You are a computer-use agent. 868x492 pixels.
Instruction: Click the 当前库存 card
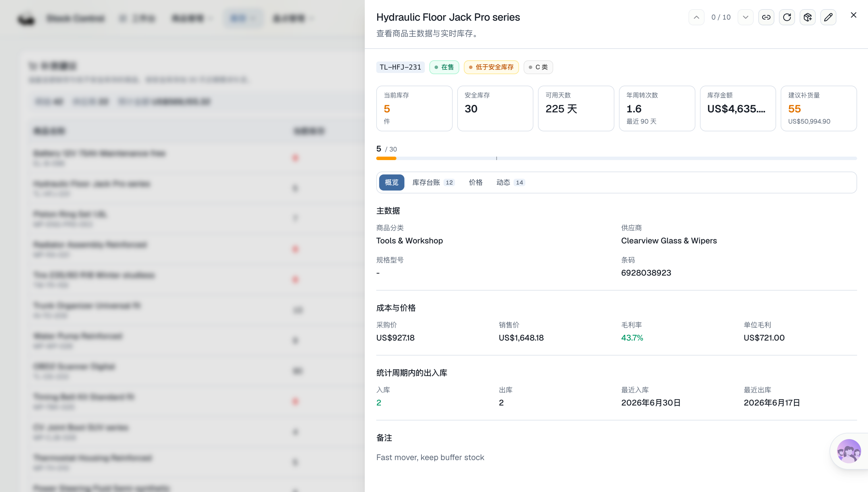coord(414,108)
